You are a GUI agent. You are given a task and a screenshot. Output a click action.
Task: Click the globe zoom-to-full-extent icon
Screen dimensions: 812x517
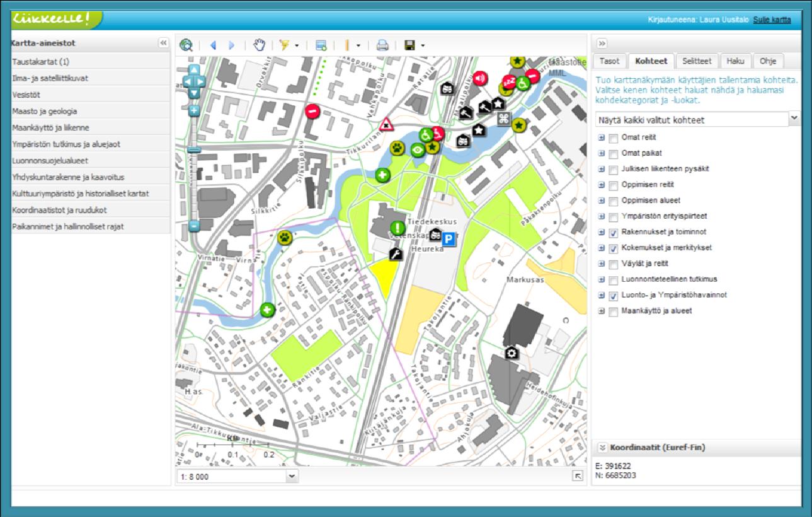tap(185, 45)
